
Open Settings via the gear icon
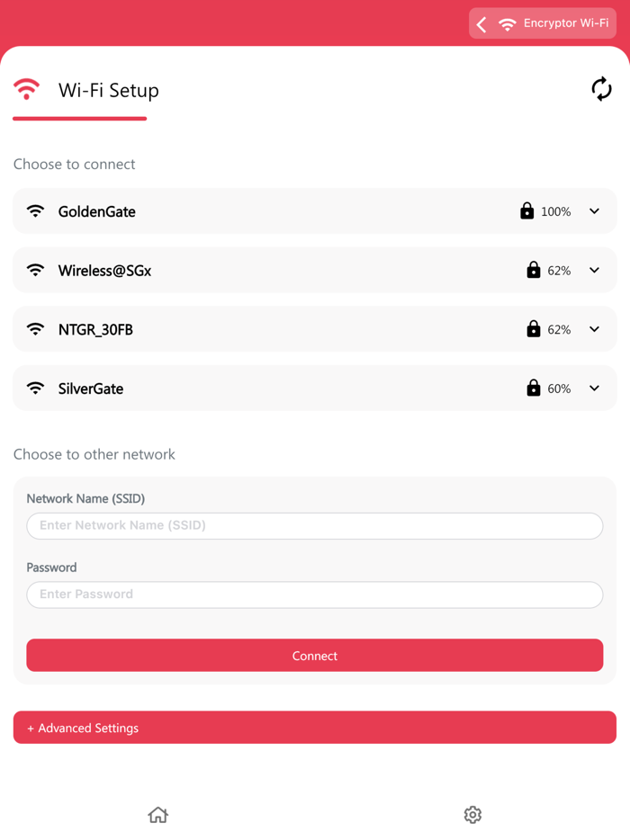[x=472, y=814]
